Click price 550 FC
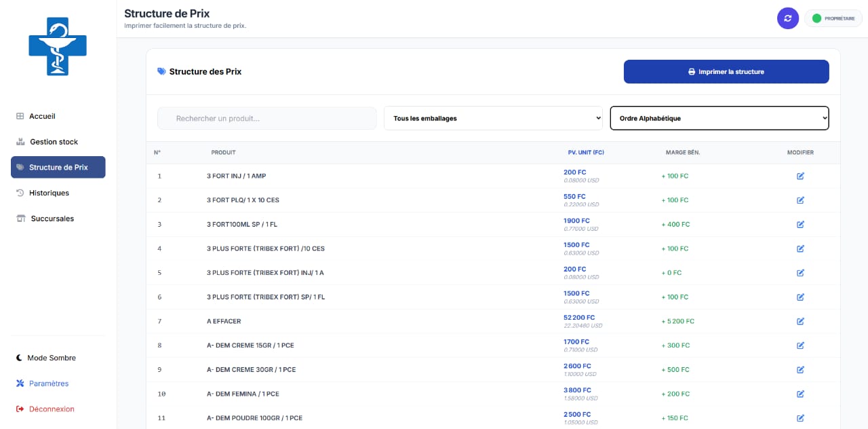The image size is (868, 429). (x=574, y=196)
